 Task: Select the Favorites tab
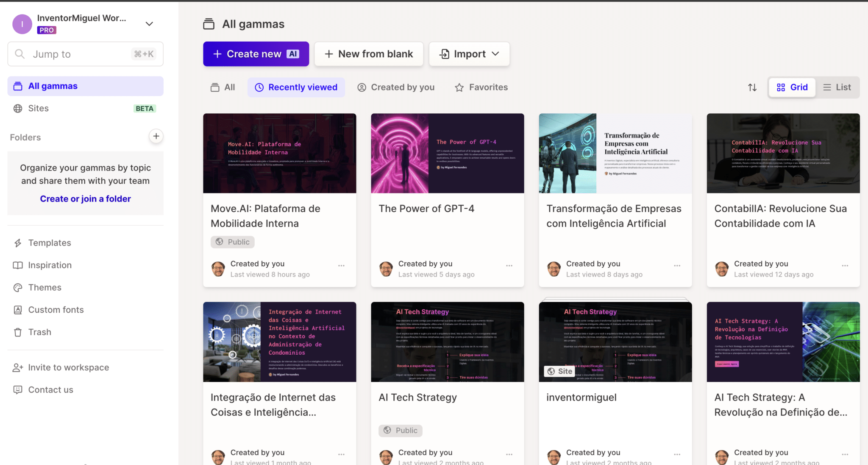point(481,87)
